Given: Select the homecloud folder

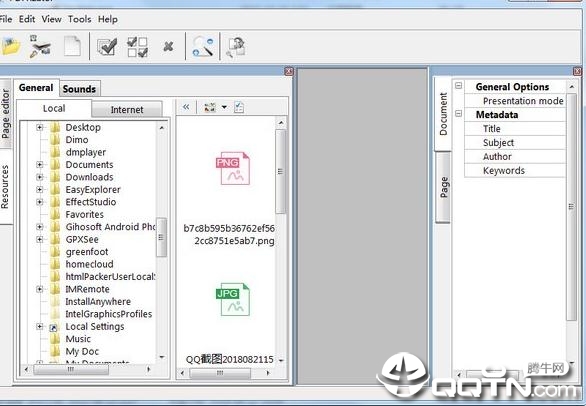Looking at the screenshot, I should coord(89,264).
